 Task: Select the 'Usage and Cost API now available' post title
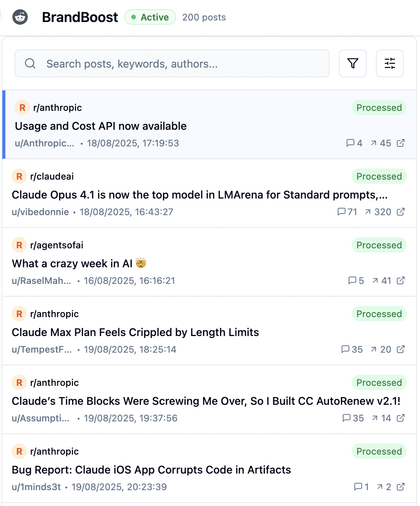[x=100, y=126]
